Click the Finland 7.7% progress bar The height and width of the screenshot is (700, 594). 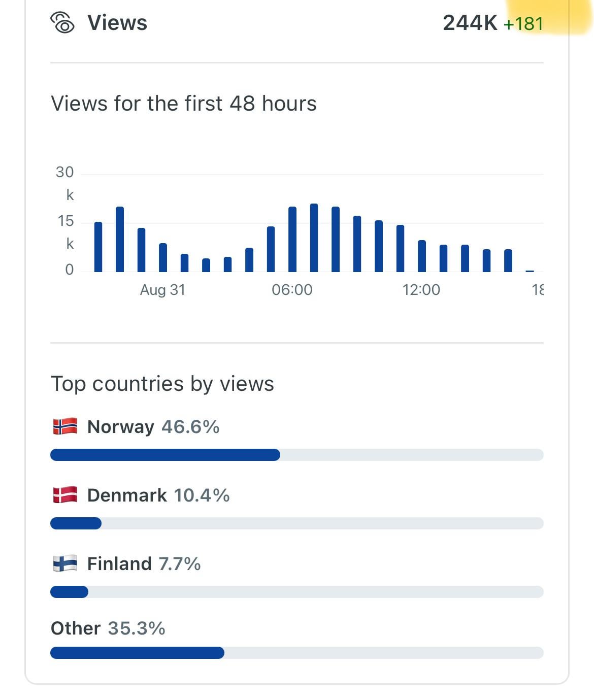click(x=70, y=592)
